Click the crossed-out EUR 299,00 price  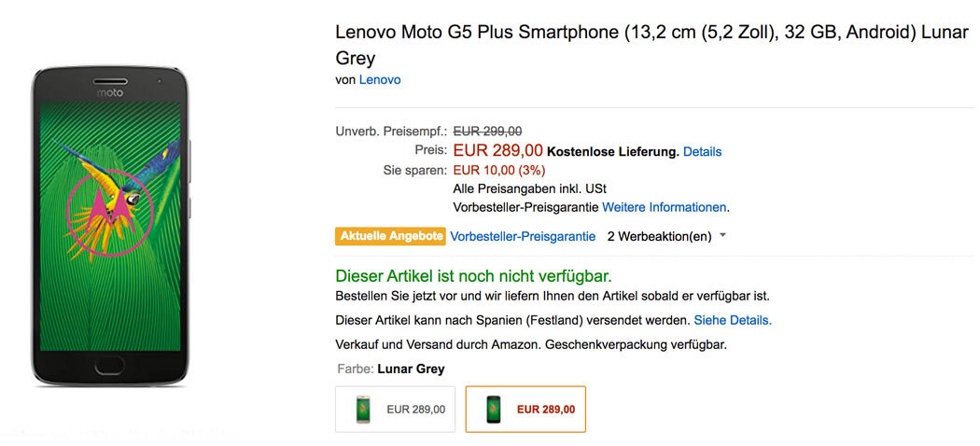click(487, 132)
